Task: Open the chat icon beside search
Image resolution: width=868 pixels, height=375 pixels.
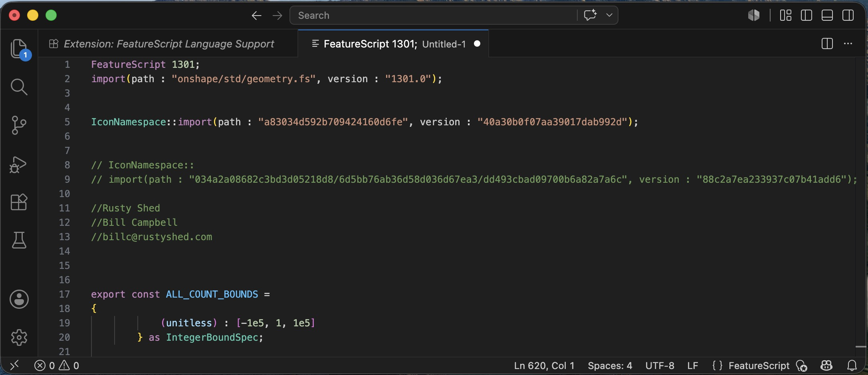Action: pos(590,15)
